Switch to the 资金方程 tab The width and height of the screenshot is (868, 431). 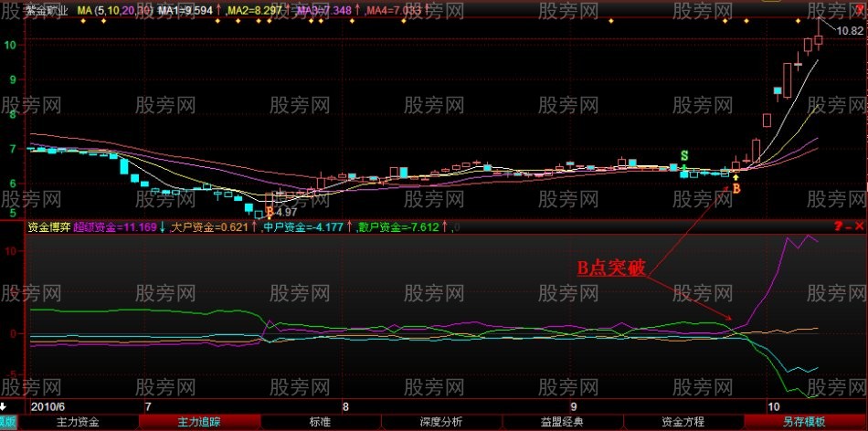(x=683, y=422)
